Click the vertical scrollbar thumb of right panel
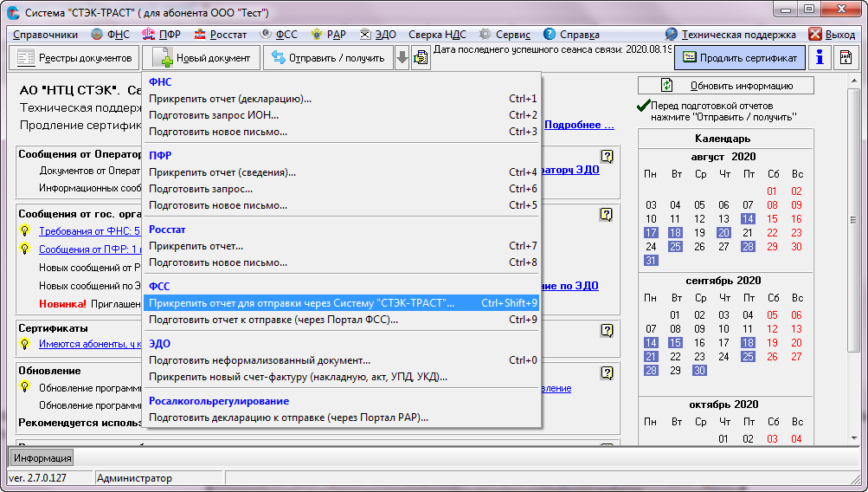The image size is (868, 492). point(853,220)
